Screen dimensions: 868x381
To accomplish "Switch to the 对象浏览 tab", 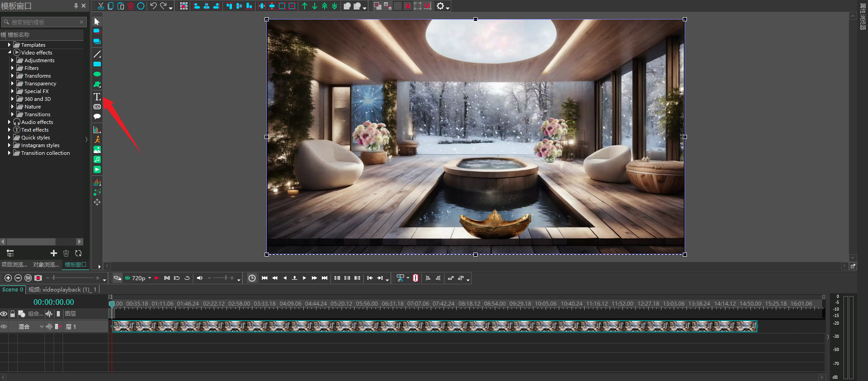I will click(46, 265).
